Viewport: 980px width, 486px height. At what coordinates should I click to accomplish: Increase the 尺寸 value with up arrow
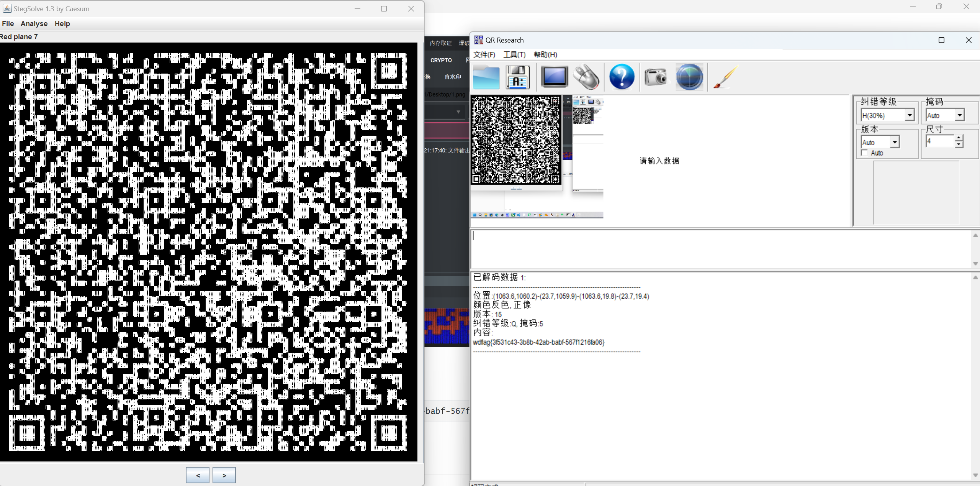point(959,138)
